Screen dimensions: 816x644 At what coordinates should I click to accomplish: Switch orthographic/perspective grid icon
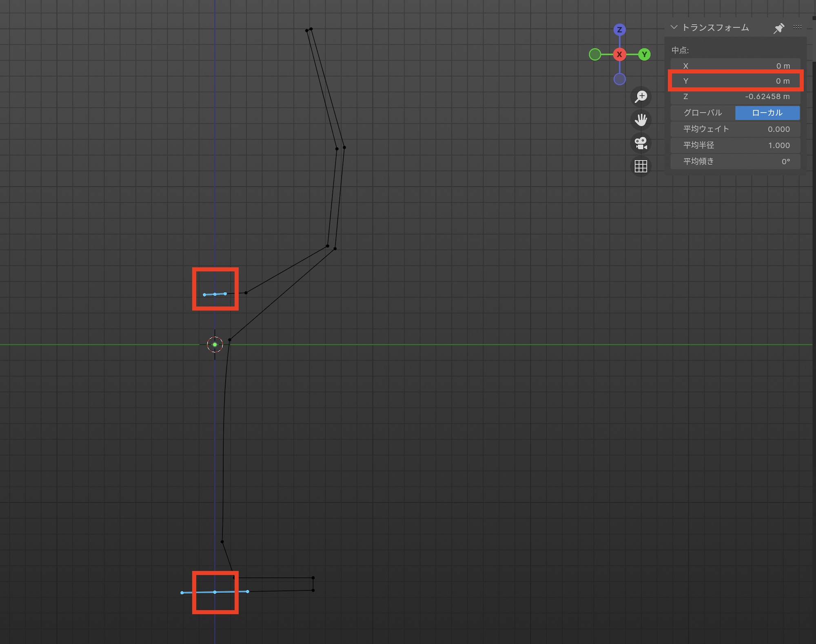tap(641, 166)
